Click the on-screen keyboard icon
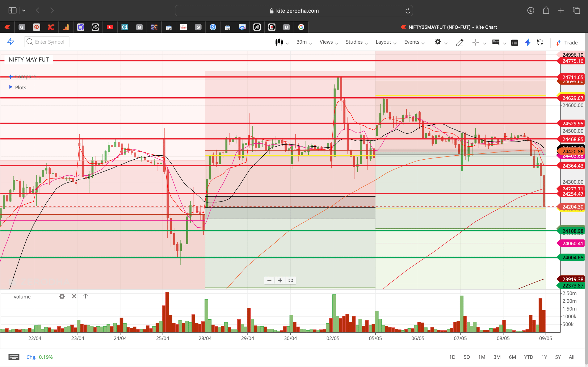Image resolution: width=588 pixels, height=367 pixels. pos(14,357)
